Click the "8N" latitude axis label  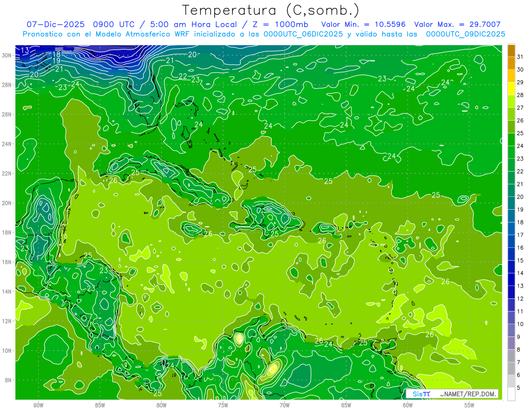click(x=8, y=380)
